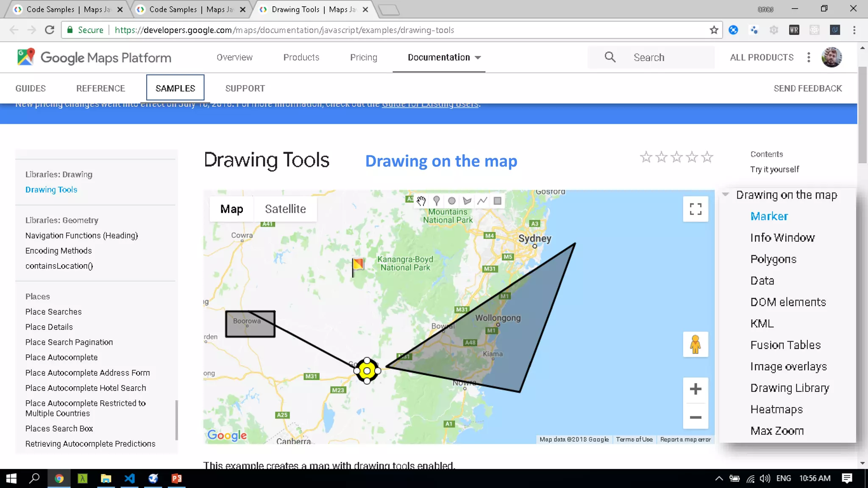The width and height of the screenshot is (868, 488).
Task: Open the Guide for Existing Users link
Action: pos(430,104)
